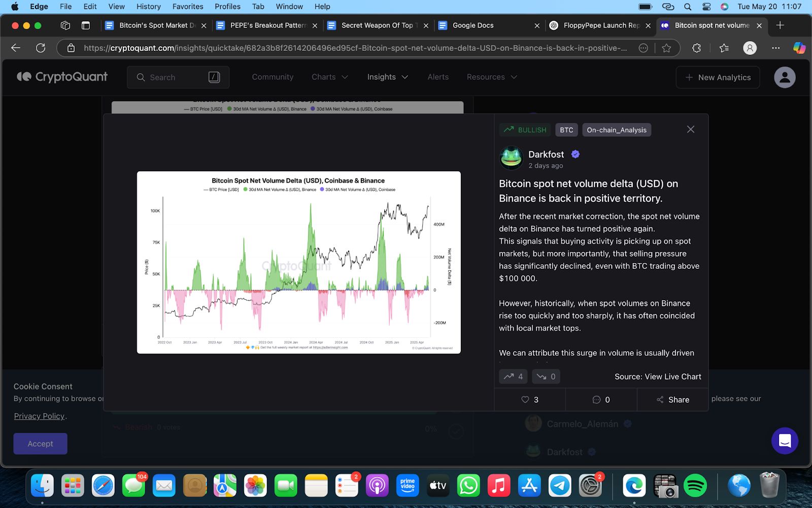Click the Darkfost frog avatar
Screen dimensions: 812x508
click(511, 158)
